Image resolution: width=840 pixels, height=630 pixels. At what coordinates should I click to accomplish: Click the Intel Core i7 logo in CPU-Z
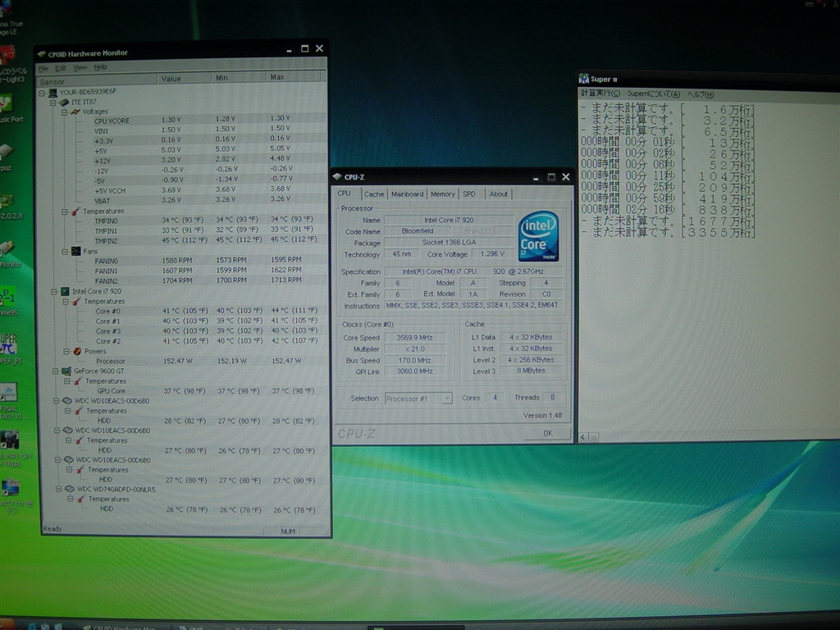538,236
